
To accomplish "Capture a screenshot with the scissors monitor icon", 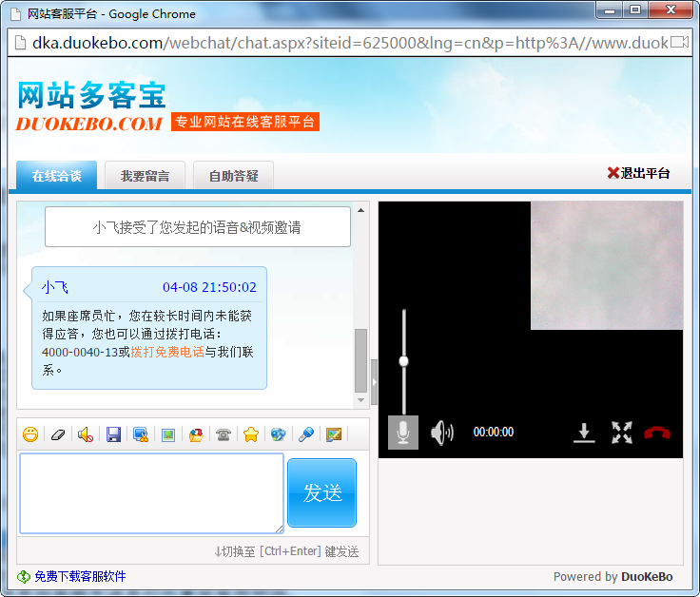I will point(141,434).
